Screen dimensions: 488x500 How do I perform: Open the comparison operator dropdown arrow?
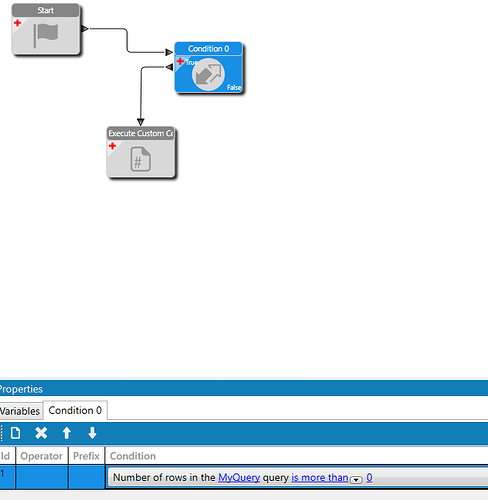356,480
